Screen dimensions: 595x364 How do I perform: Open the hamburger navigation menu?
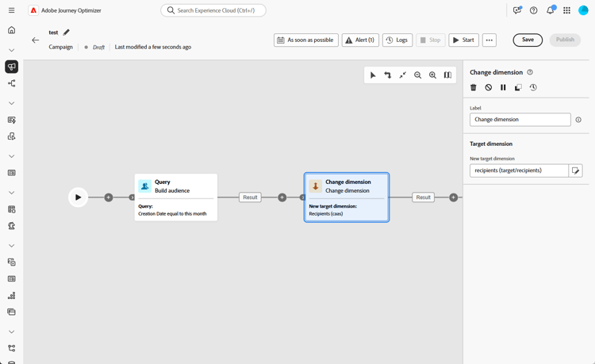tap(12, 10)
